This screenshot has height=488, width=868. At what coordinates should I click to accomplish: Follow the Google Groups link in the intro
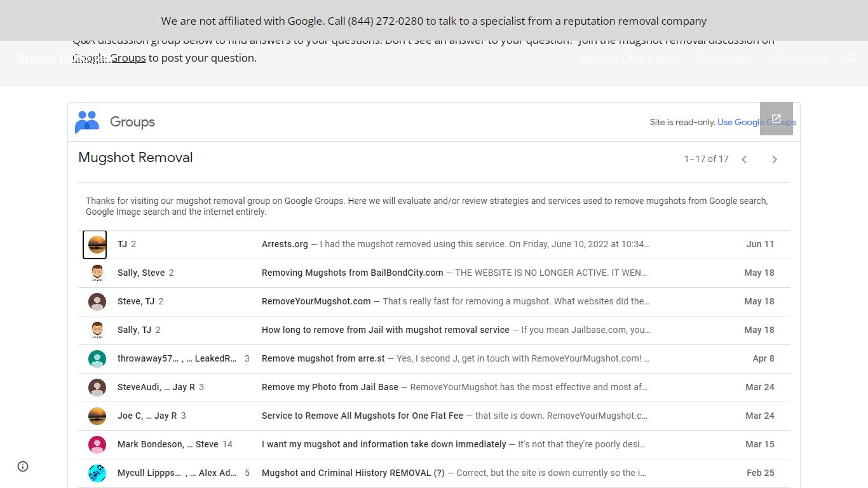[109, 58]
